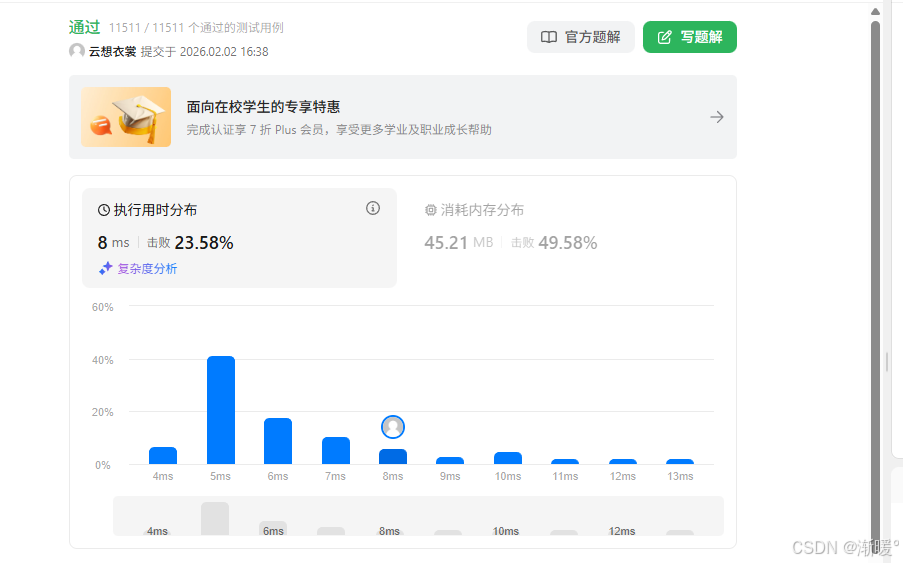Click the avatar marker above 8ms bar

coord(393,427)
